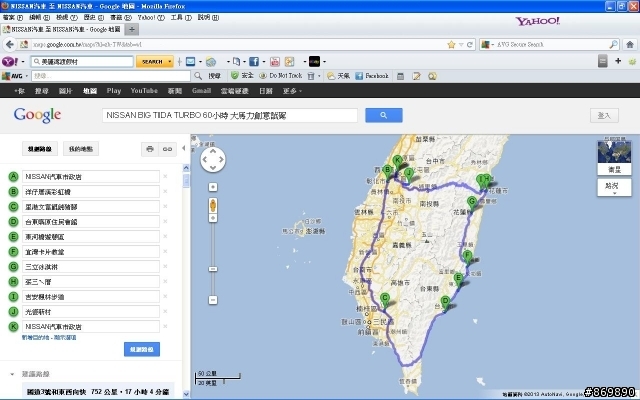Open the Yahoo logo dropdown in toolbar

[23, 62]
